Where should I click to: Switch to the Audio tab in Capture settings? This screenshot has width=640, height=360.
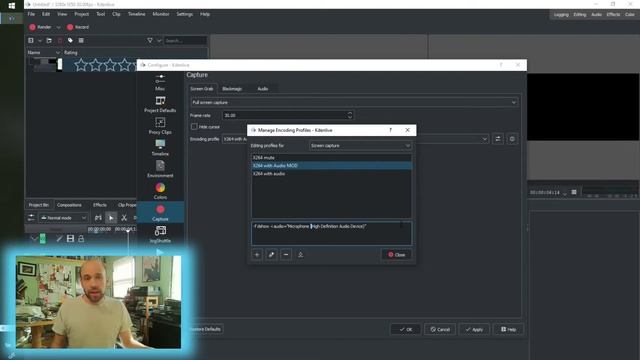(x=262, y=89)
